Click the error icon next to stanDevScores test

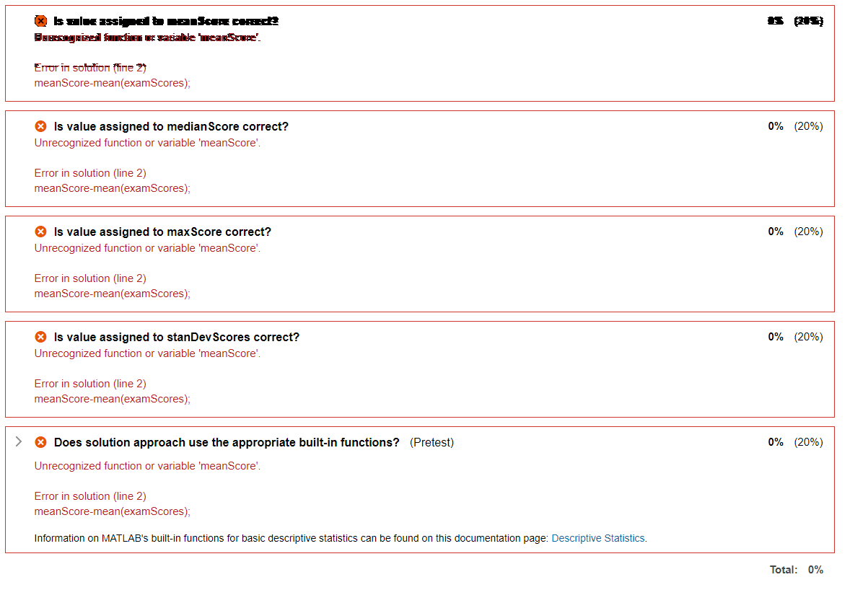coord(41,337)
